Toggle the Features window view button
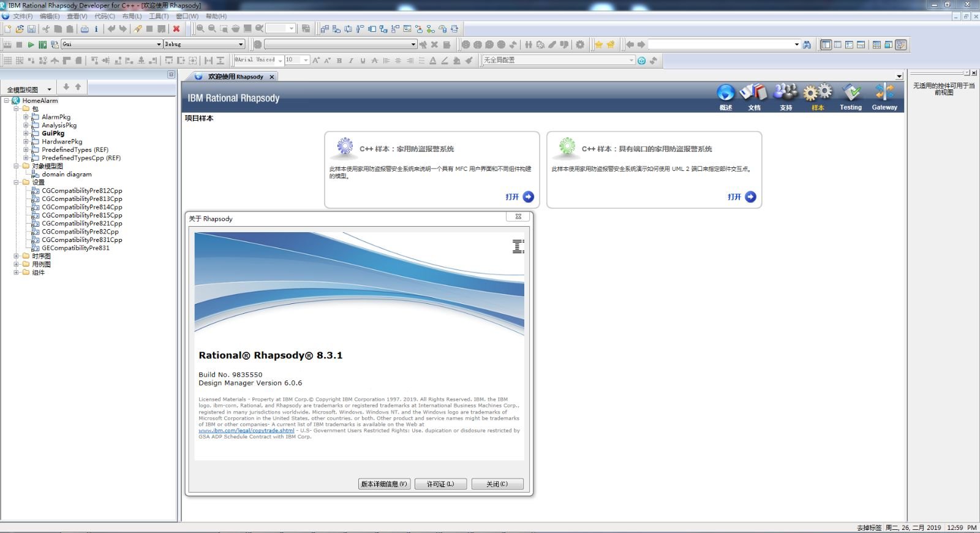 [x=849, y=45]
